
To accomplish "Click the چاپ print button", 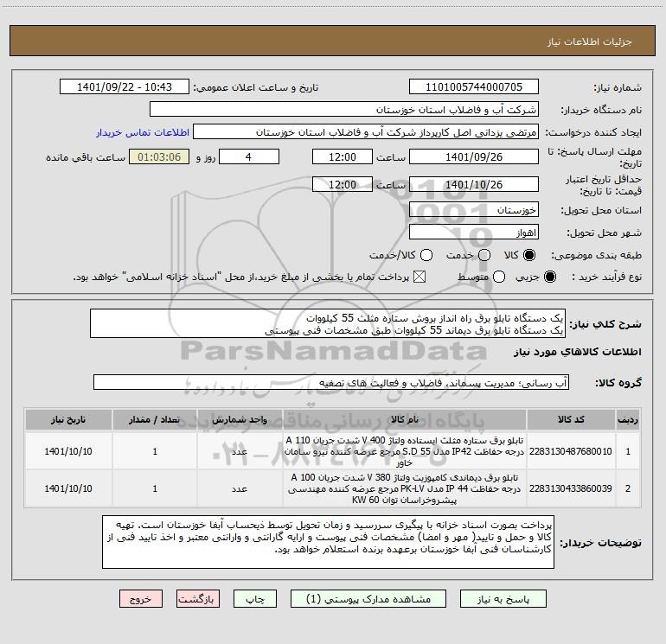I will (255, 599).
